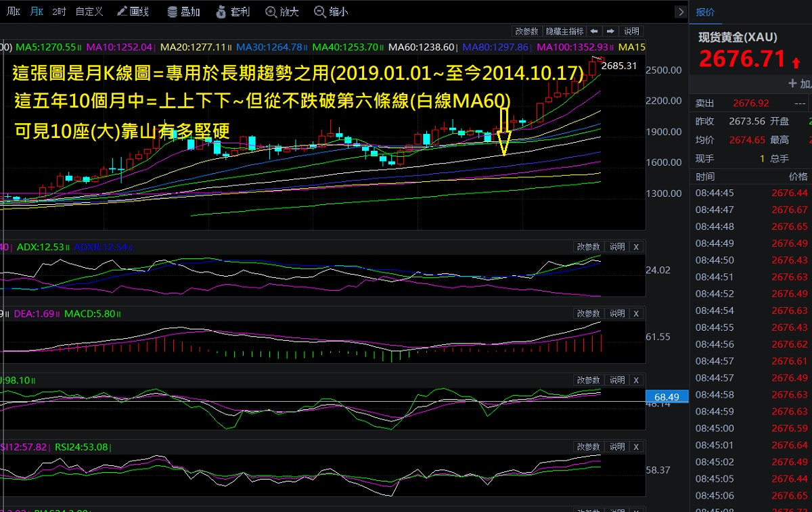812x512 pixels.
Task: Open the 套利 arbitrage tool
Action: coord(231,11)
